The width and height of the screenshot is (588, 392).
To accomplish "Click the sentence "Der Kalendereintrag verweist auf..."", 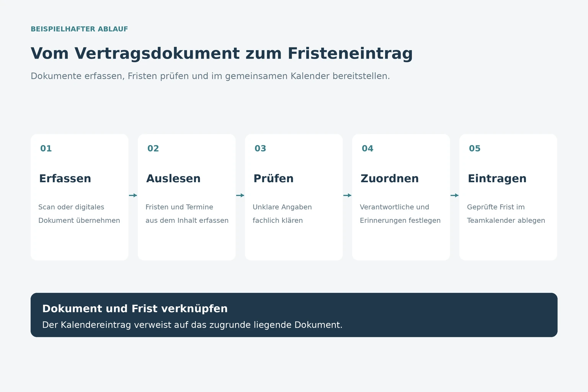I will 192,325.
